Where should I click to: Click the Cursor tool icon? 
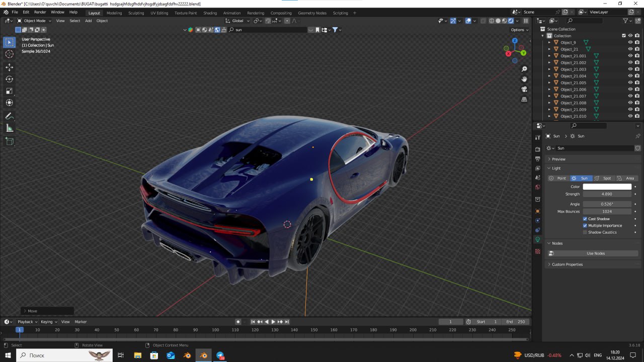(x=9, y=54)
